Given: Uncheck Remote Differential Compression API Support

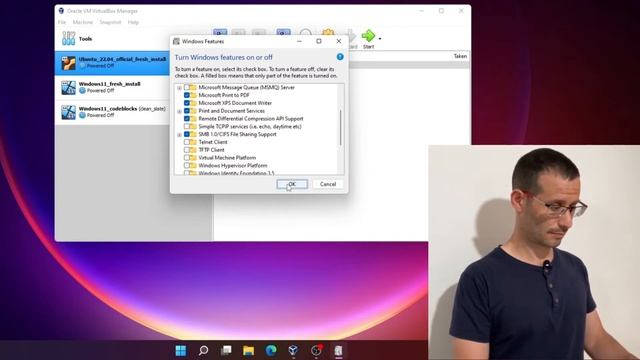Looking at the screenshot, I should tap(187, 118).
